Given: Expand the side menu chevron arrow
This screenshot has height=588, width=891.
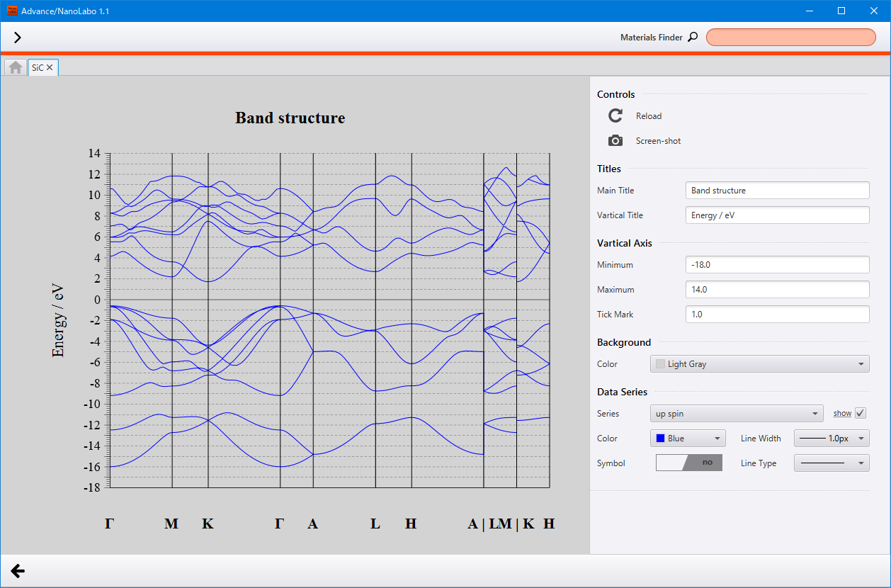Looking at the screenshot, I should (x=18, y=38).
